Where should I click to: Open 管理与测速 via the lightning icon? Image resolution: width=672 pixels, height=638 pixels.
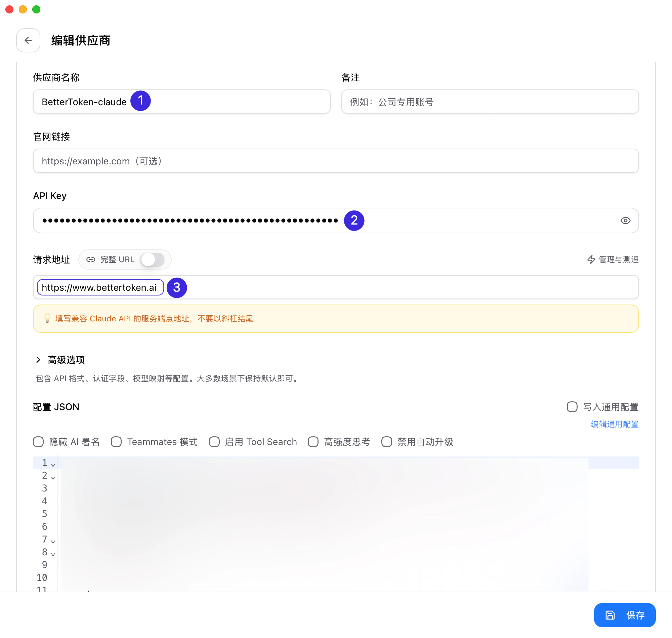[x=591, y=260]
